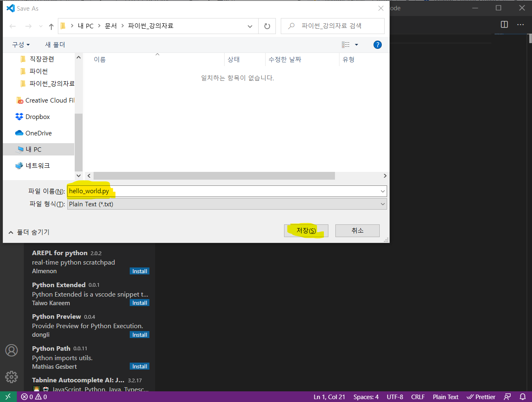Split editor right icon in VS Code

[x=504, y=25]
